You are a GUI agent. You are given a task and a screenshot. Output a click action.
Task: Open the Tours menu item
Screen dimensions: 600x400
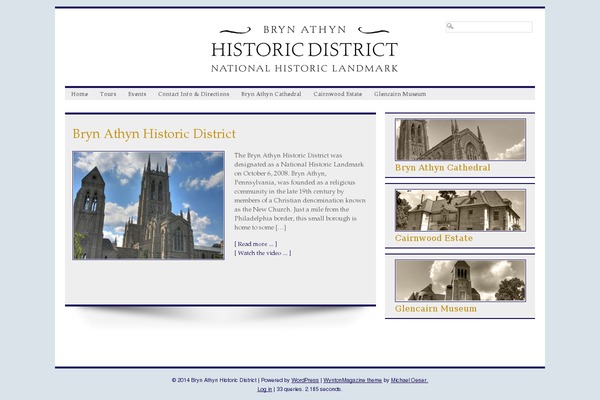(x=108, y=94)
